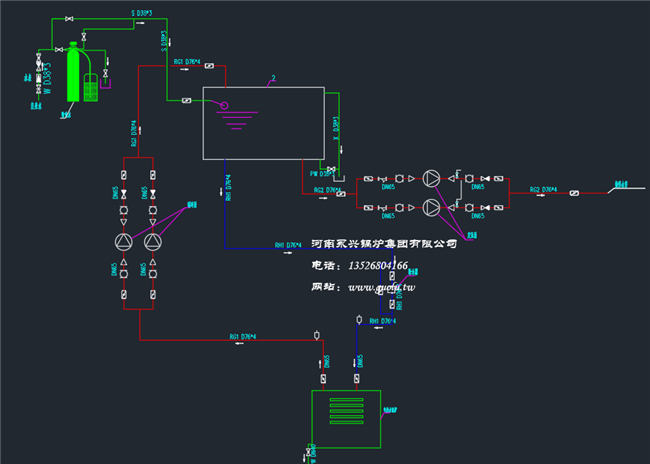Select the "DN65" label left of the lower horizontal pump
The width and height of the screenshot is (650, 464).
point(388,216)
